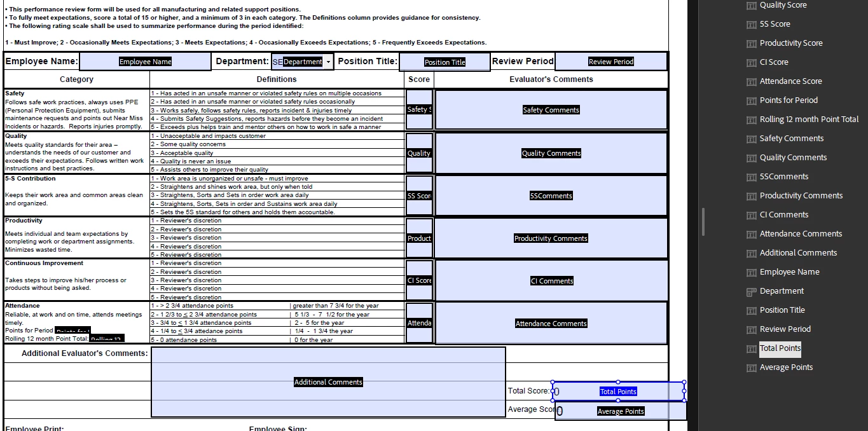The height and width of the screenshot is (431, 868).
Task: Select Quality Score in the fields list
Action: (783, 5)
